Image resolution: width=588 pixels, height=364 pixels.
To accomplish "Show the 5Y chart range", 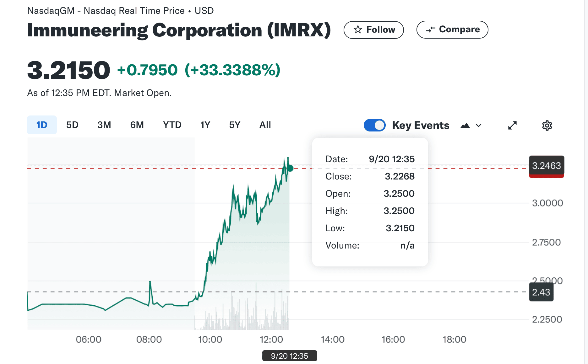I will [235, 125].
